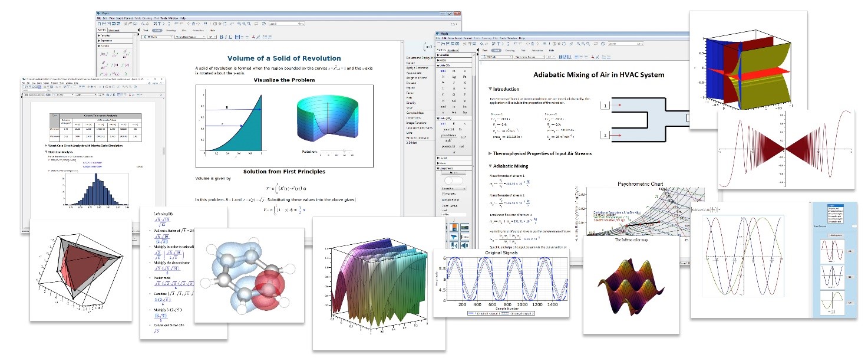Viewport: 868px width, 364px height.
Task: Open the Times New Roman font dropdown
Action: 189,37
